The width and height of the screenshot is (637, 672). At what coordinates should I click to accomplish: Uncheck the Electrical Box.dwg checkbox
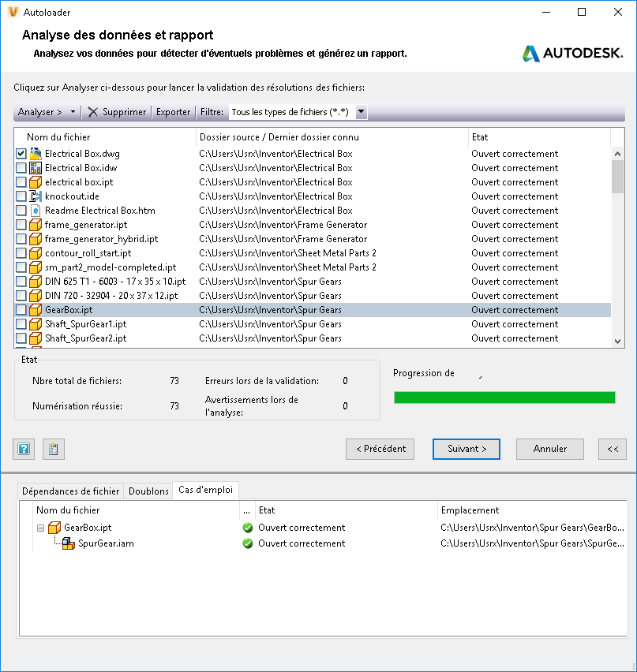click(21, 154)
